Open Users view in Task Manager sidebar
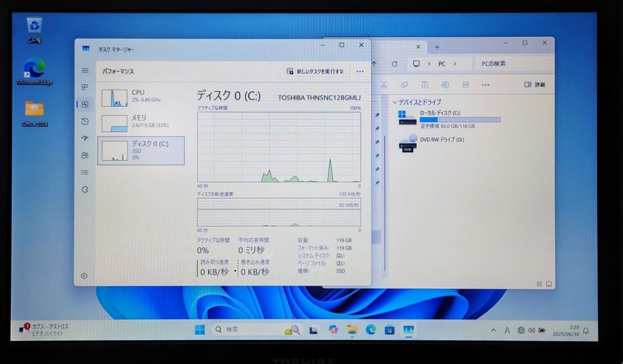623x364 pixels. [85, 155]
